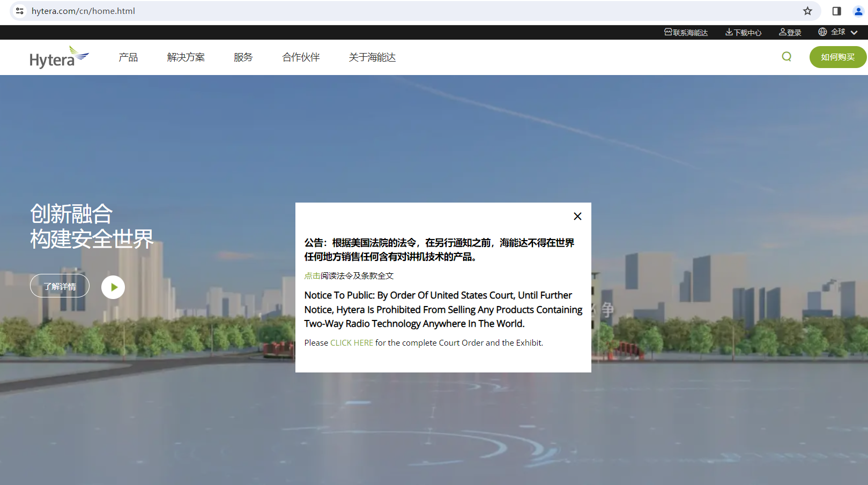868x485 pixels.
Task: Open the 解决方案 menu
Action: (186, 57)
